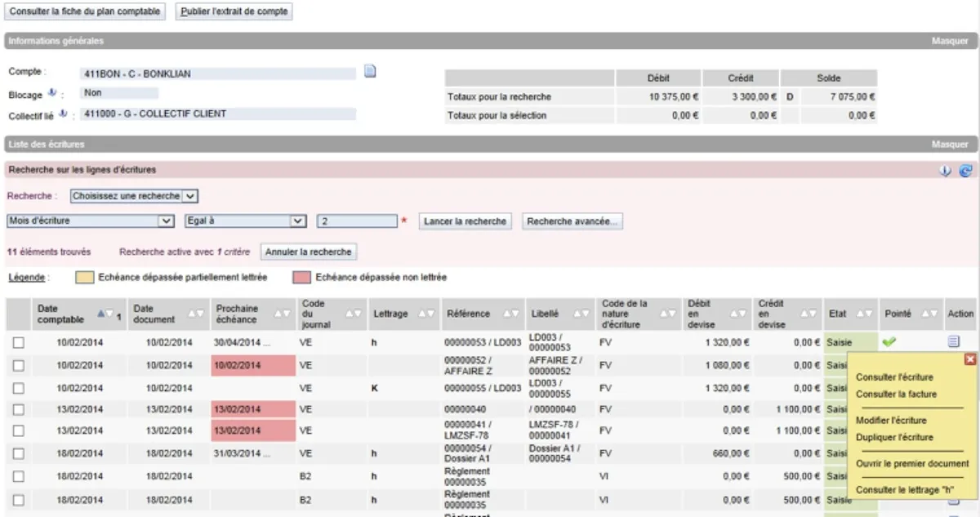The height and width of the screenshot is (517, 980).
Task: Open the 'Egal à' operator dropdown
Action: pos(245,221)
